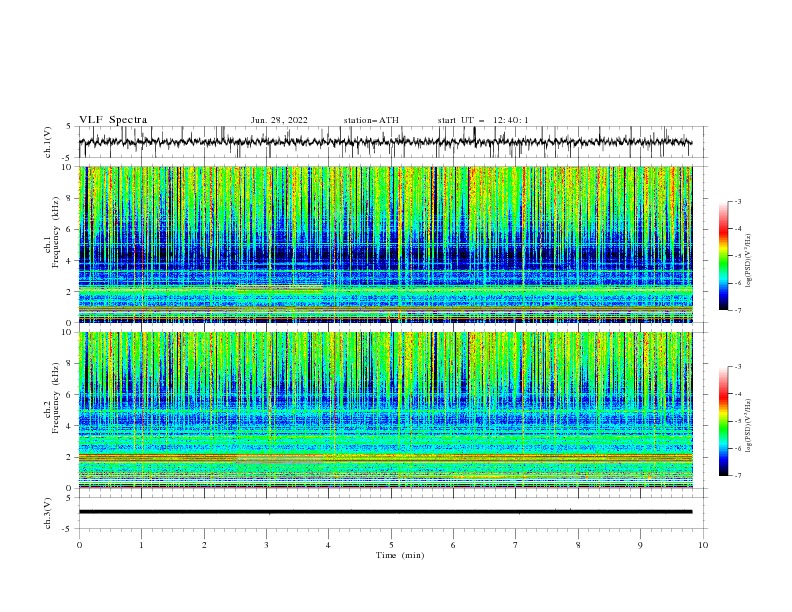Click the "5" tick on ch.1(V) axis

[x=69, y=126]
